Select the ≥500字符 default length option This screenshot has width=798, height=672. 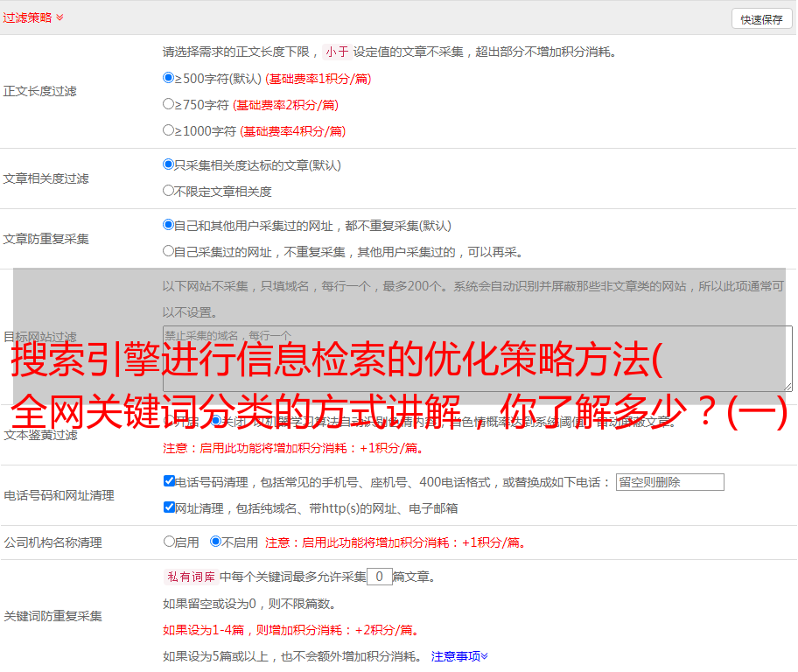169,78
